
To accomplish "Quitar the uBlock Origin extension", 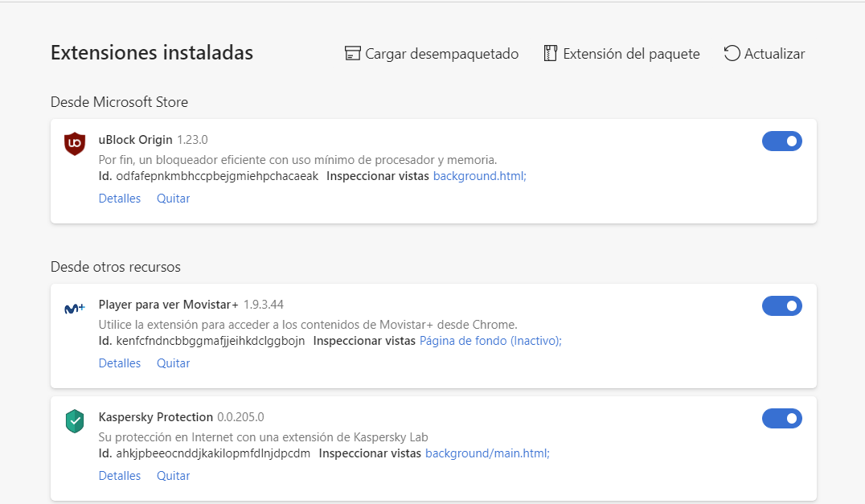I will pyautogui.click(x=173, y=199).
